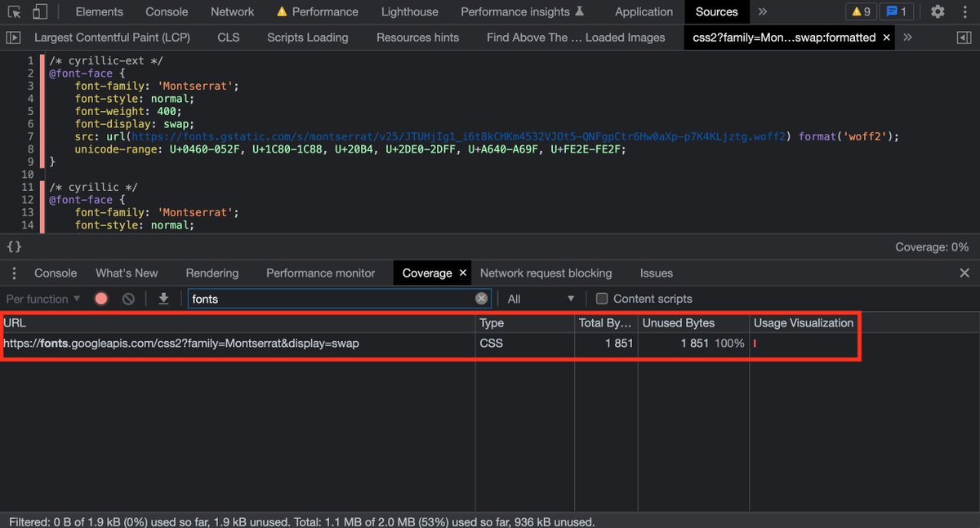This screenshot has height=528, width=980.
Task: Clear the fonts filter text
Action: (x=482, y=299)
